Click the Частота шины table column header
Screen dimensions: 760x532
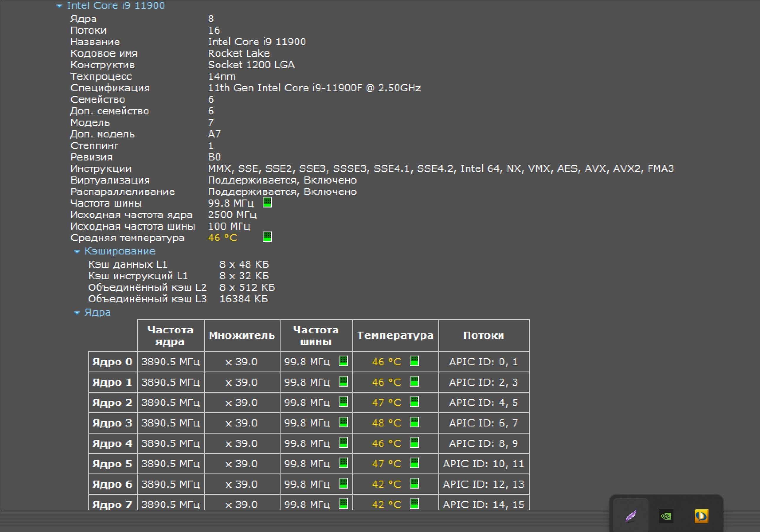317,336
